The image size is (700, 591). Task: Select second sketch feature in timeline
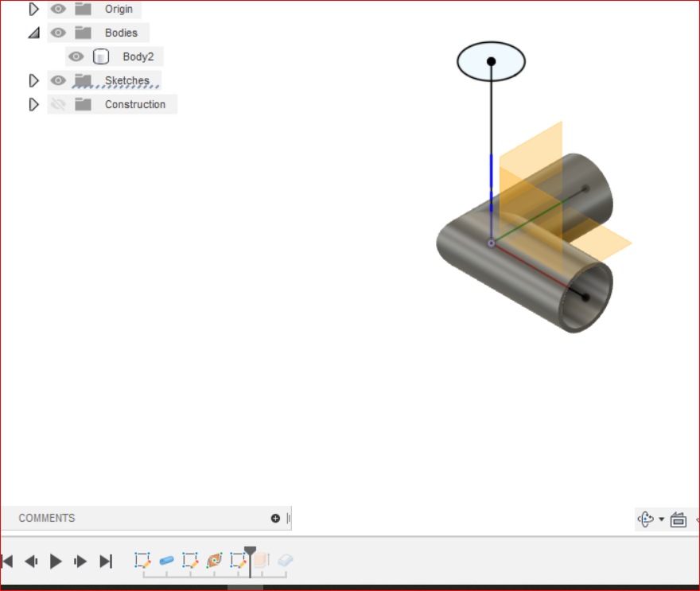[x=190, y=560]
